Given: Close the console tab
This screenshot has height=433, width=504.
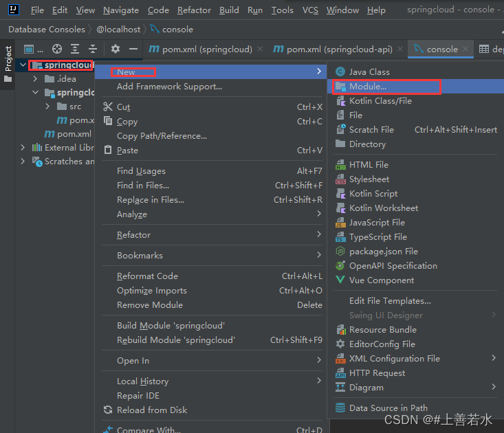Looking at the screenshot, I should pos(465,49).
